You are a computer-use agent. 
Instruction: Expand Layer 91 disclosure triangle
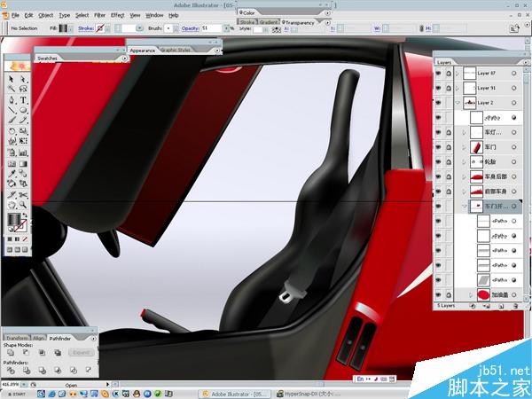pos(458,88)
